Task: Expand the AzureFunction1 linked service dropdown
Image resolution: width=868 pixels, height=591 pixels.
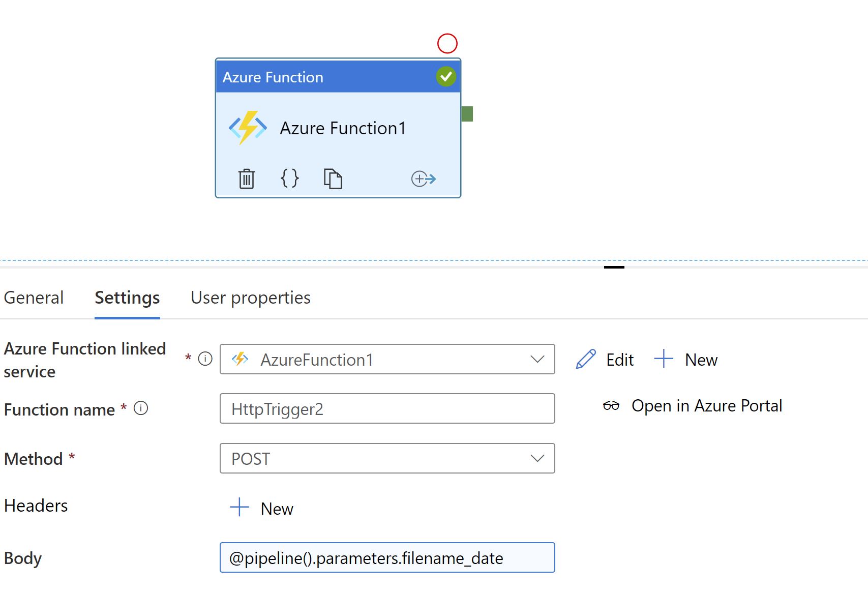Action: (x=537, y=360)
